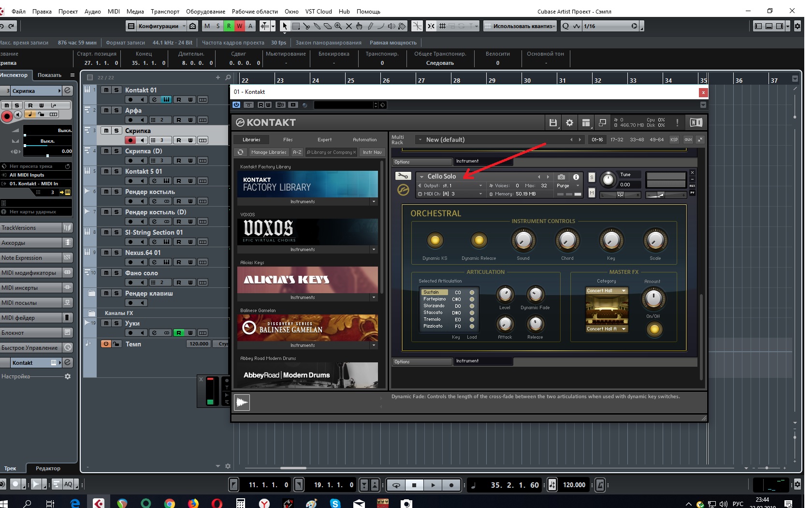This screenshot has width=812, height=508.
Task: Open Cello Solo wrench edit mode
Action: [403, 176]
